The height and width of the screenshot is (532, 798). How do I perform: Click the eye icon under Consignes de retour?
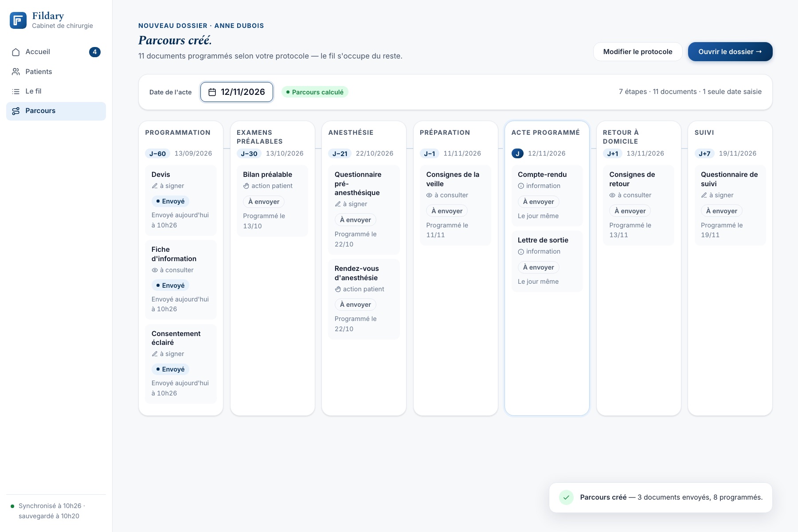(612, 196)
